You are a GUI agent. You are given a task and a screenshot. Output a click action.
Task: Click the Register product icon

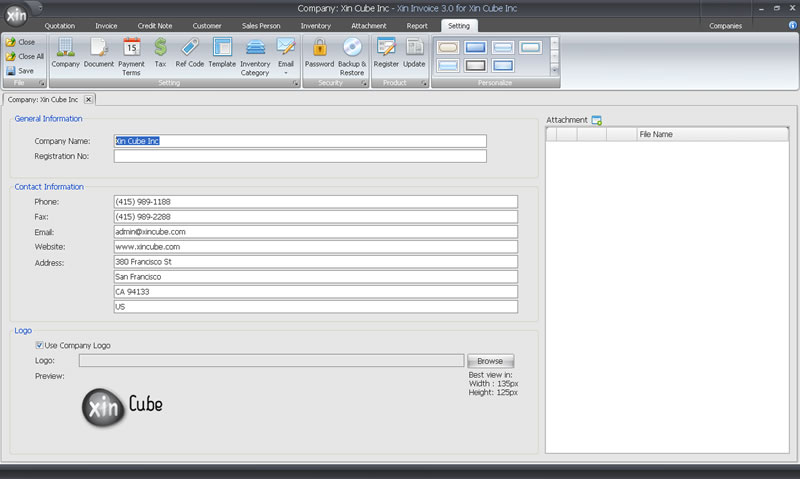coord(386,53)
